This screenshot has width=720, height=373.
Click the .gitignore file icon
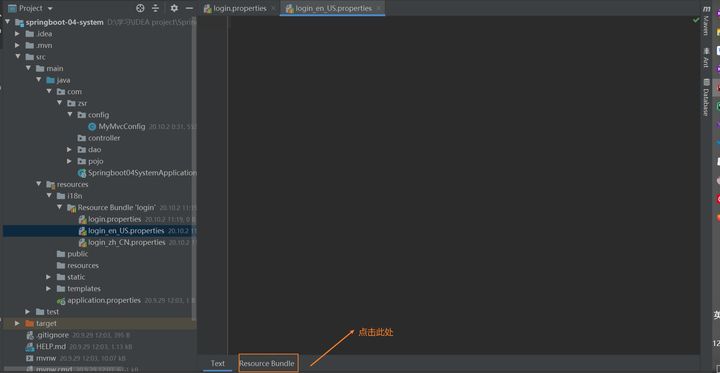[x=30, y=335]
